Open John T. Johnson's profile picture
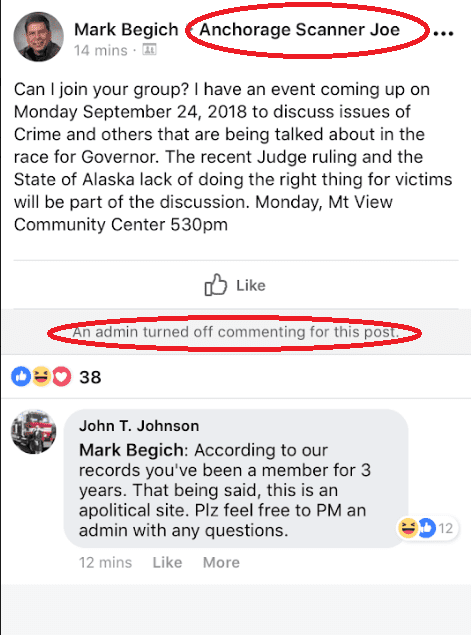The image size is (471, 635). [34, 432]
